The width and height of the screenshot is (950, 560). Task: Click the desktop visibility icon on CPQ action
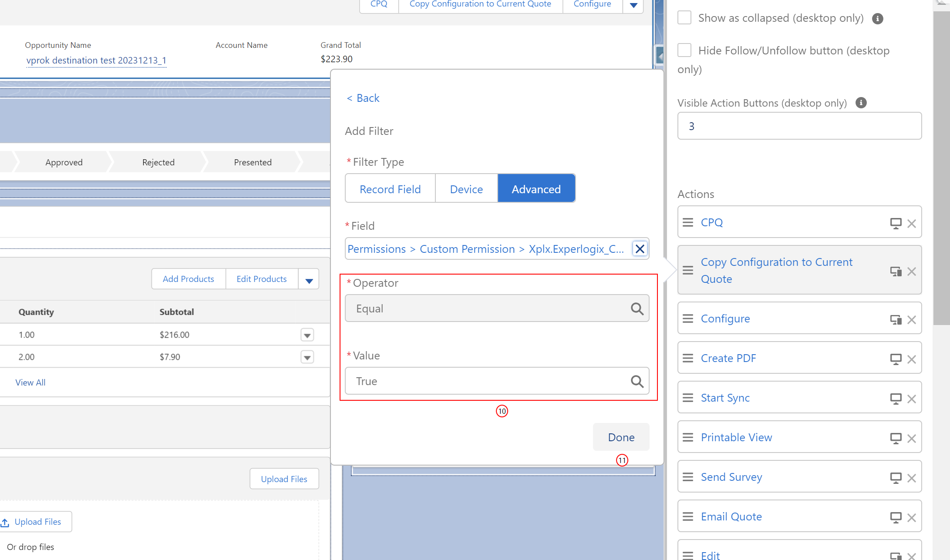click(896, 224)
